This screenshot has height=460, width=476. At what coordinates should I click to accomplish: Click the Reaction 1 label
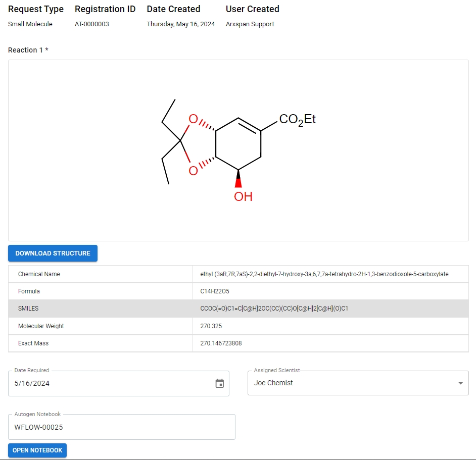tap(28, 50)
